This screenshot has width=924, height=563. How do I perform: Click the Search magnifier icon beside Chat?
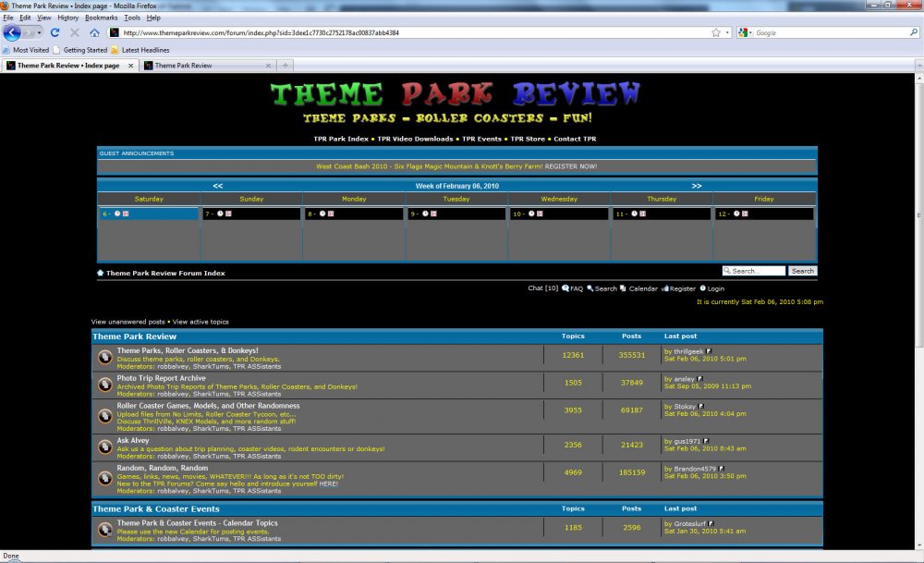click(x=590, y=288)
